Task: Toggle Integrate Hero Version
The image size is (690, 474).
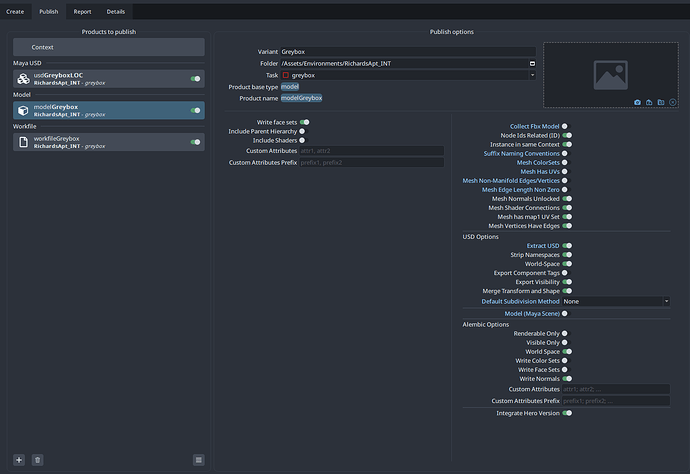Action: [x=567, y=413]
